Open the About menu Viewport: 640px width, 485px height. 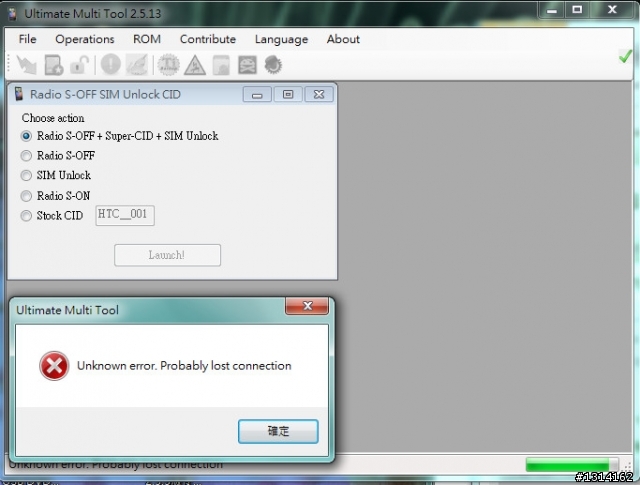click(343, 39)
